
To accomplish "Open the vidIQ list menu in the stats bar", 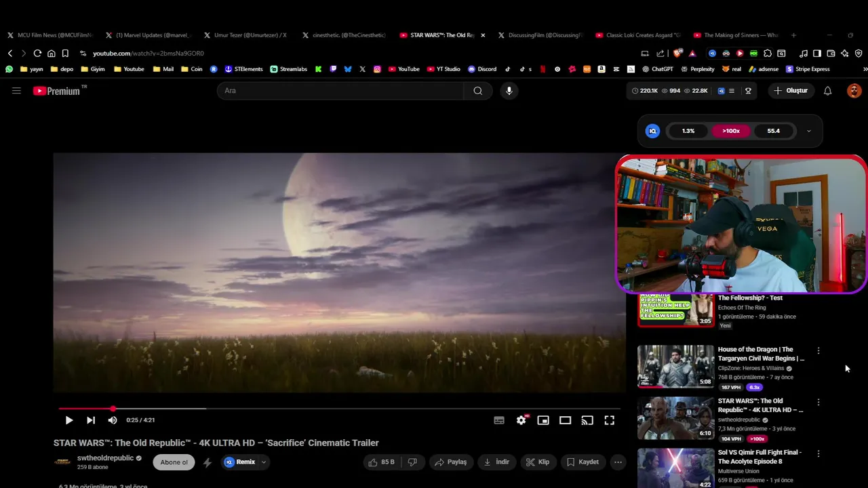I will coord(732,91).
